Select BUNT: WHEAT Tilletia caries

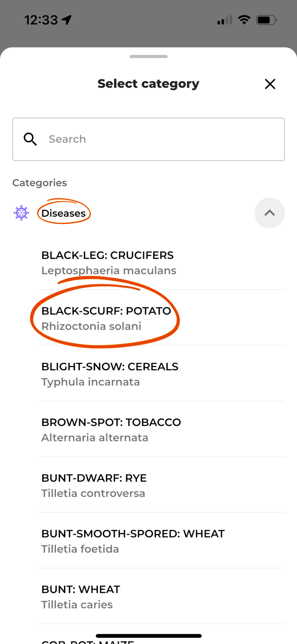pyautogui.click(x=162, y=596)
